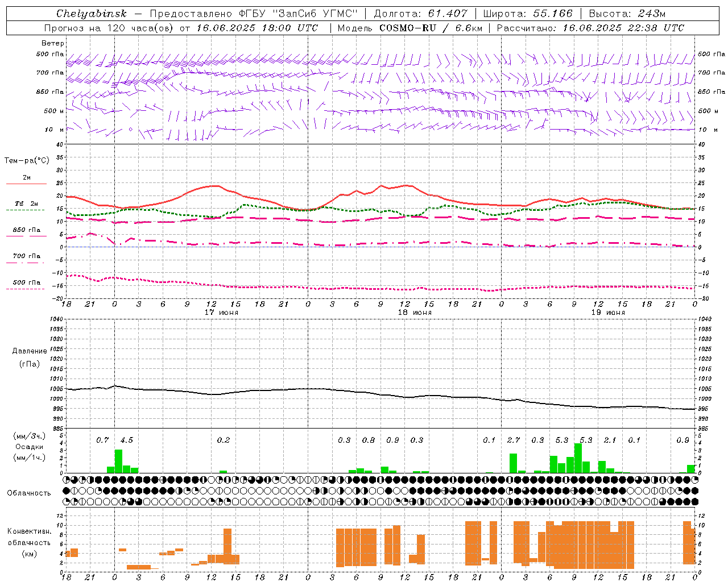This screenshot has height=582, width=728.
Task: Click the Td 2м dew point legend entry
Action: pyautogui.click(x=26, y=203)
